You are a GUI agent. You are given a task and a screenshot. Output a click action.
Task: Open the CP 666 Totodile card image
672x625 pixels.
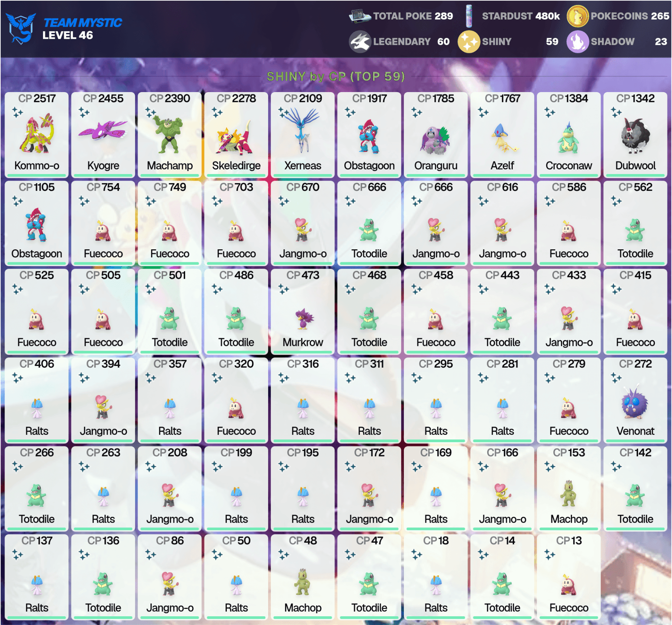[x=369, y=230]
